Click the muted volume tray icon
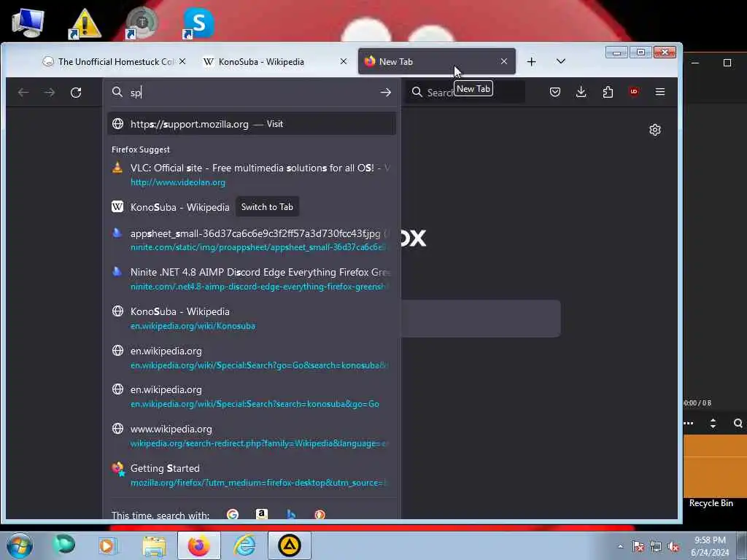The width and height of the screenshot is (747, 560). click(673, 546)
